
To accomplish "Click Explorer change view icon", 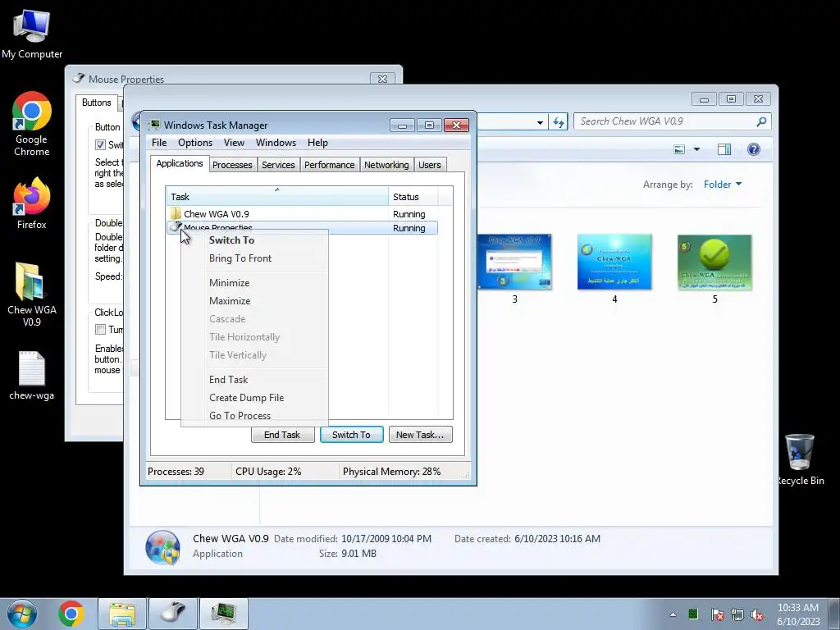I will [x=679, y=149].
